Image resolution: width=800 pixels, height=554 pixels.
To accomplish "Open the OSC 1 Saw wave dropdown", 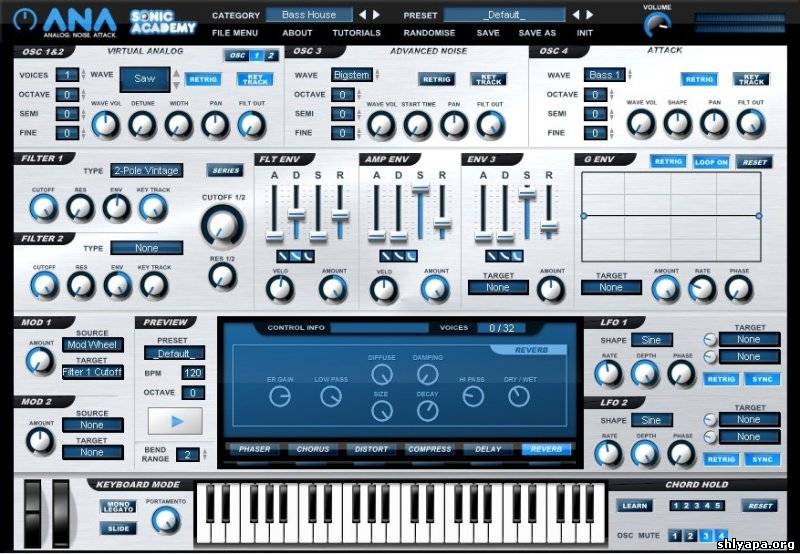I will 145,78.
